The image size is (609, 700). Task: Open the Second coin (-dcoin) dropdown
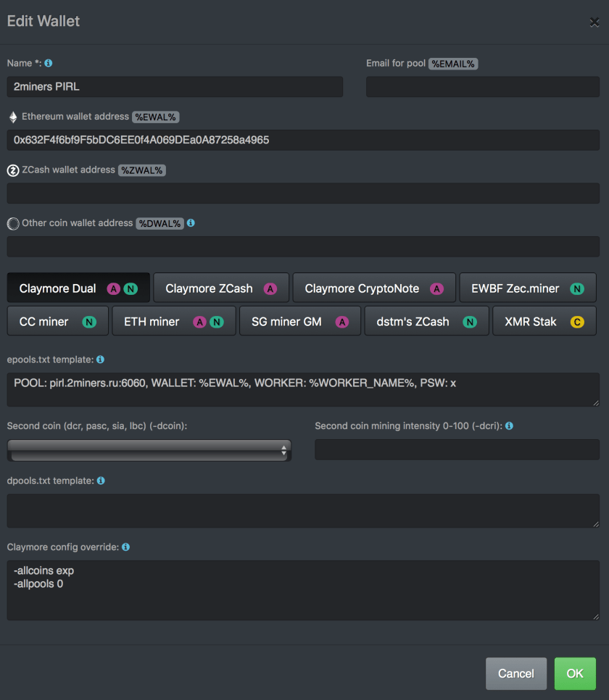149,450
